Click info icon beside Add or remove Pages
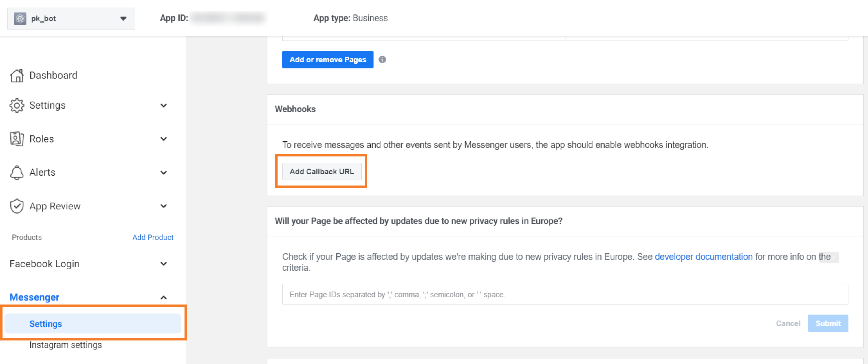The image size is (868, 364). 382,60
